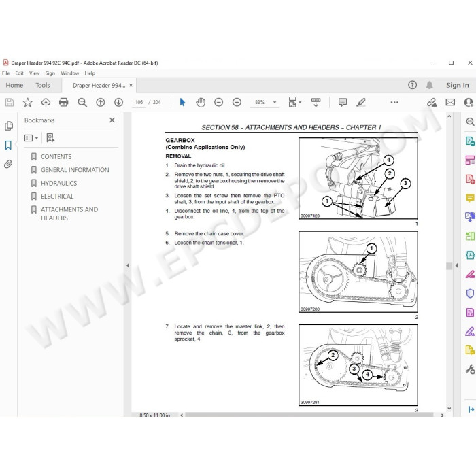Jump to ATTACHMENTS AND HEADERS bookmark
This screenshot has height=476, width=476.
click(69, 214)
